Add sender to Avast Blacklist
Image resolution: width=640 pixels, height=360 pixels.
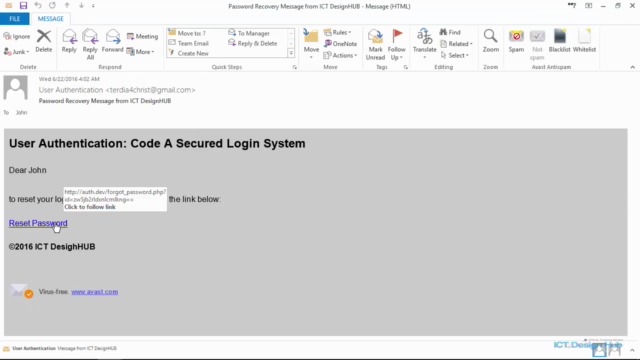(559, 41)
